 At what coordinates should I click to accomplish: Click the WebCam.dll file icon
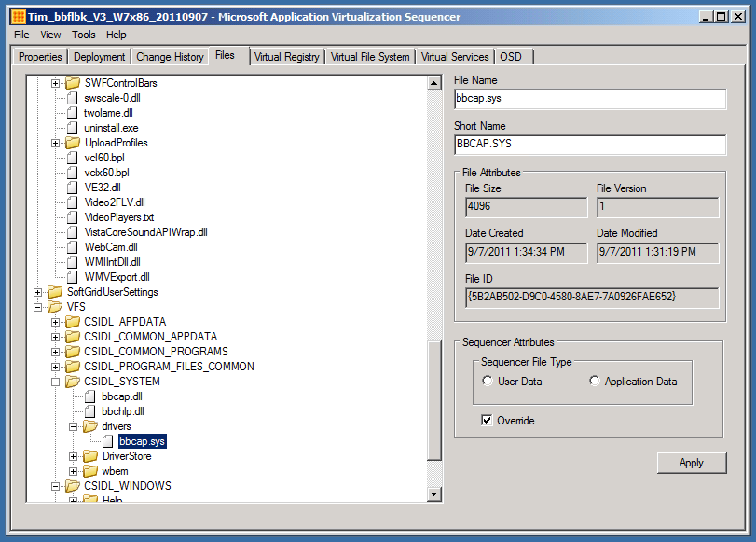(x=73, y=247)
